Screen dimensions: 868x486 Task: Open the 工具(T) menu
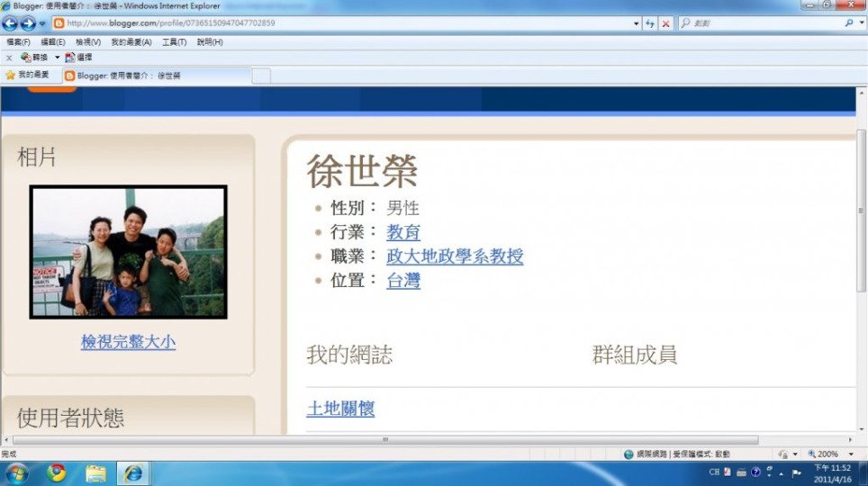pyautogui.click(x=174, y=42)
